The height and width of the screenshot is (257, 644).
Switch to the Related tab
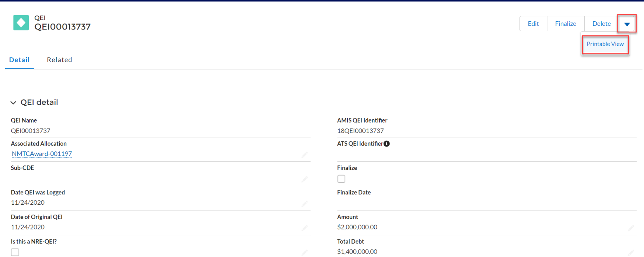tap(59, 60)
